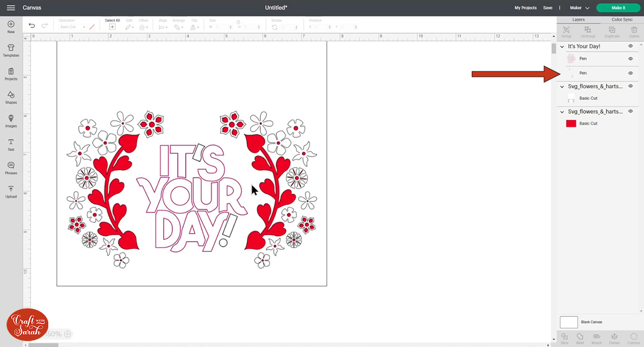
Task: Open the Shapes tool
Action: (x=11, y=97)
